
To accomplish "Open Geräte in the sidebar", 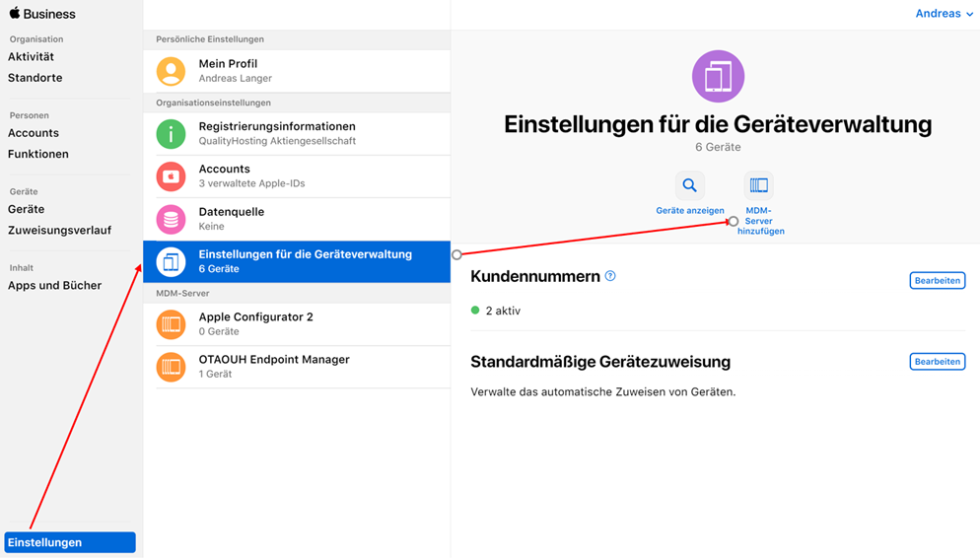I will click(27, 209).
